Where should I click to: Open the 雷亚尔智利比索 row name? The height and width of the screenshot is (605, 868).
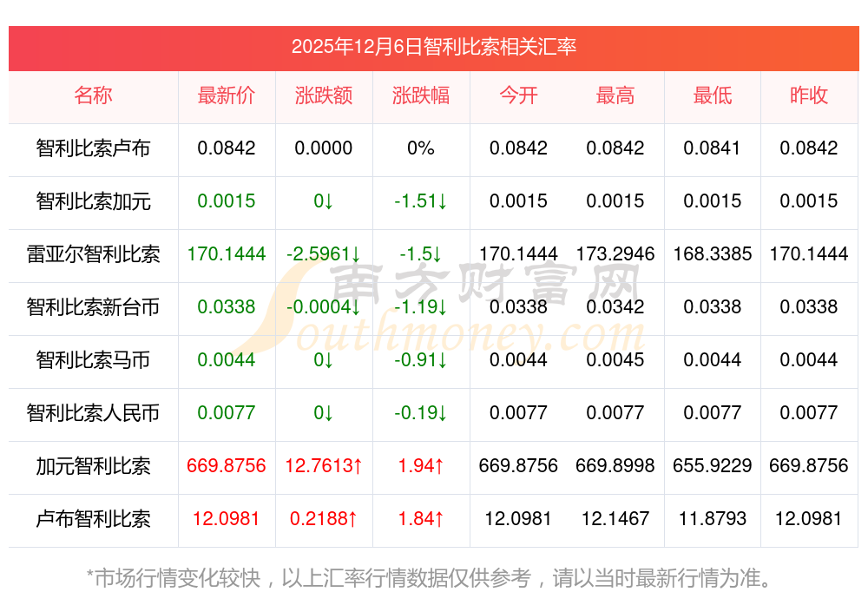pos(93,254)
